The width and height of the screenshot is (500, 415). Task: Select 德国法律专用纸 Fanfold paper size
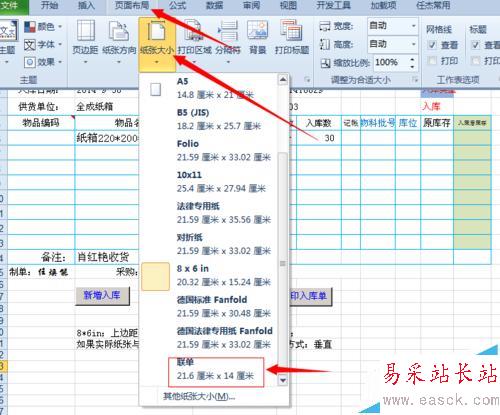pos(208,338)
